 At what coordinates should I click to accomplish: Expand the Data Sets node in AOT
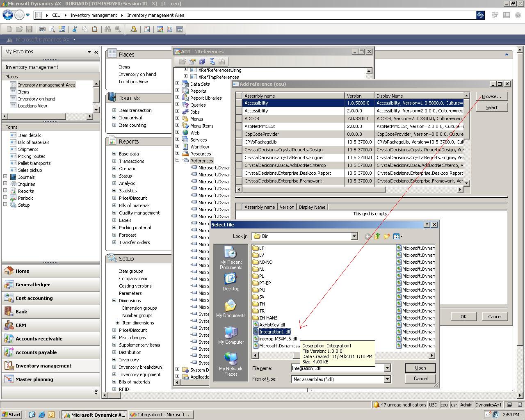click(178, 84)
